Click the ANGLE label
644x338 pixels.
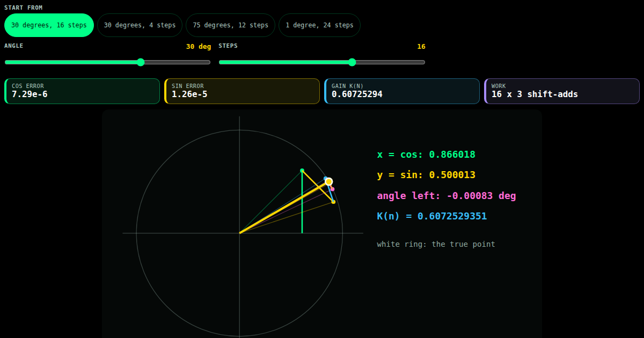(x=14, y=46)
